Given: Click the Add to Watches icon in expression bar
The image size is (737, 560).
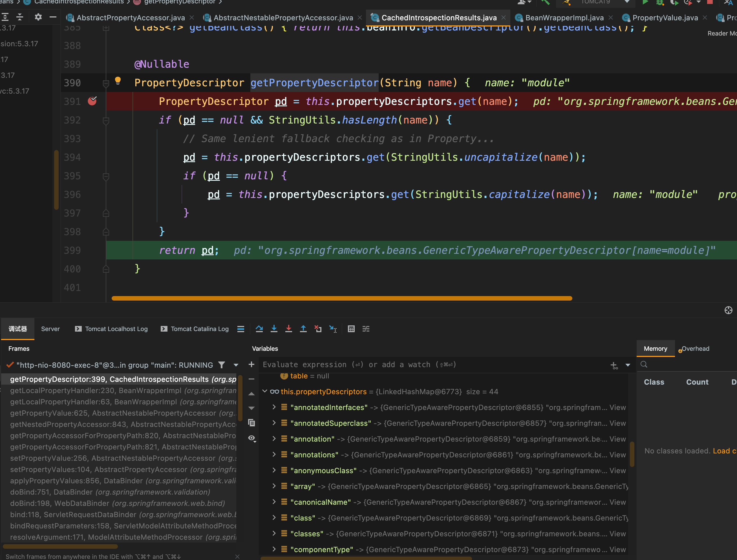Looking at the screenshot, I should coord(614,365).
